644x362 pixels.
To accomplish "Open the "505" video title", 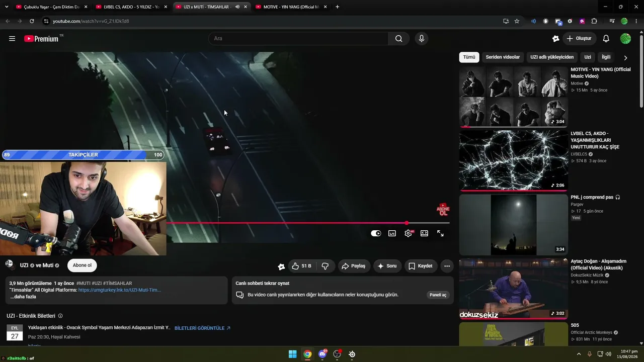I will pos(575,325).
